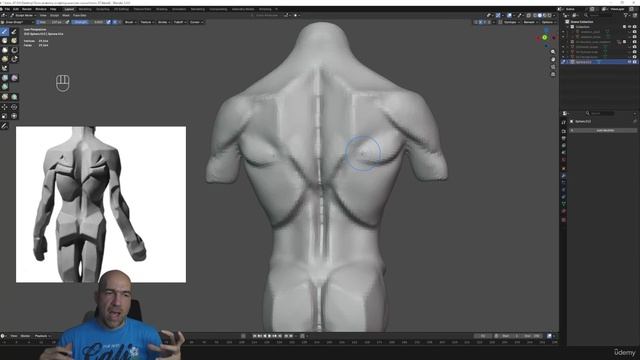Open the Edit menu
Image resolution: width=640 pixels, height=360 pixels.
pos(16,9)
